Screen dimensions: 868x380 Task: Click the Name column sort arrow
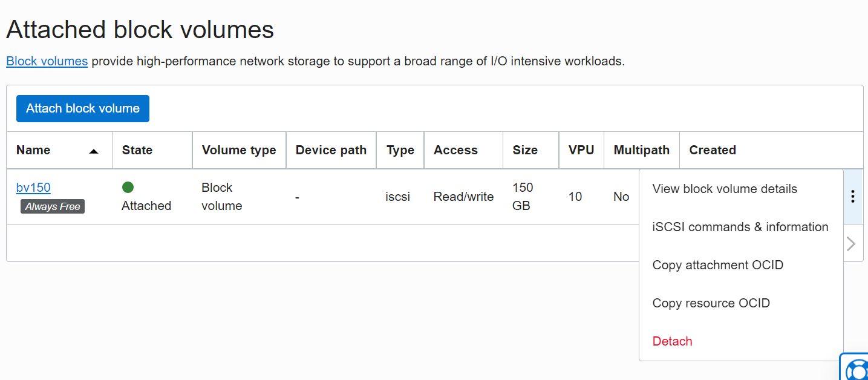pyautogui.click(x=94, y=151)
